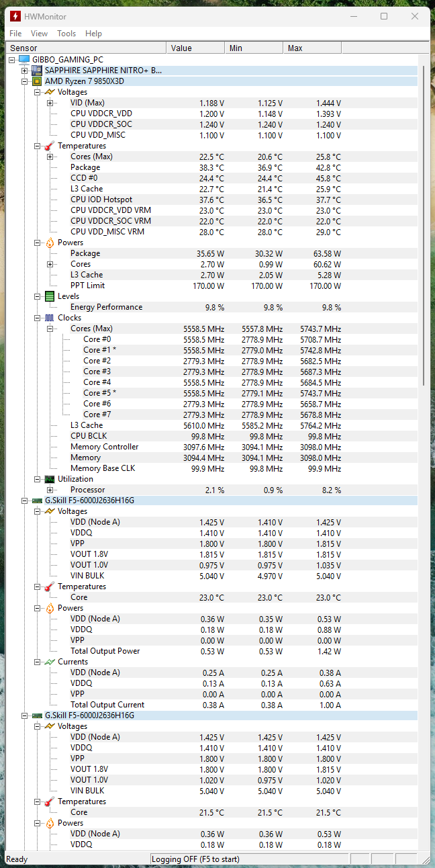
Task: Click the Max column header
Action: [312, 48]
